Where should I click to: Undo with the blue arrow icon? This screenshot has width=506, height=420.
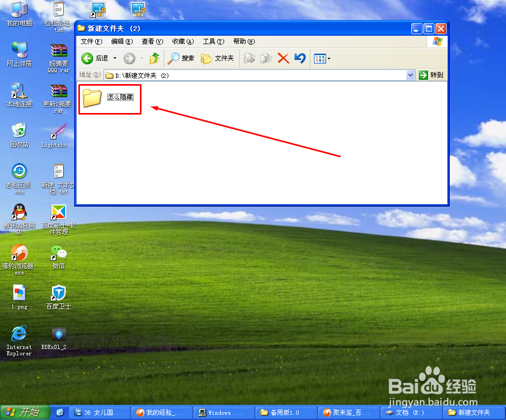[300, 58]
